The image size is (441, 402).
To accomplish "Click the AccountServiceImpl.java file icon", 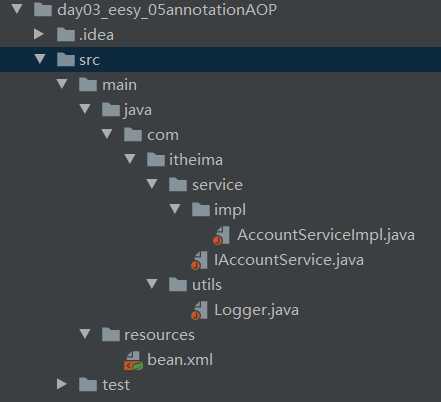I will 221,235.
